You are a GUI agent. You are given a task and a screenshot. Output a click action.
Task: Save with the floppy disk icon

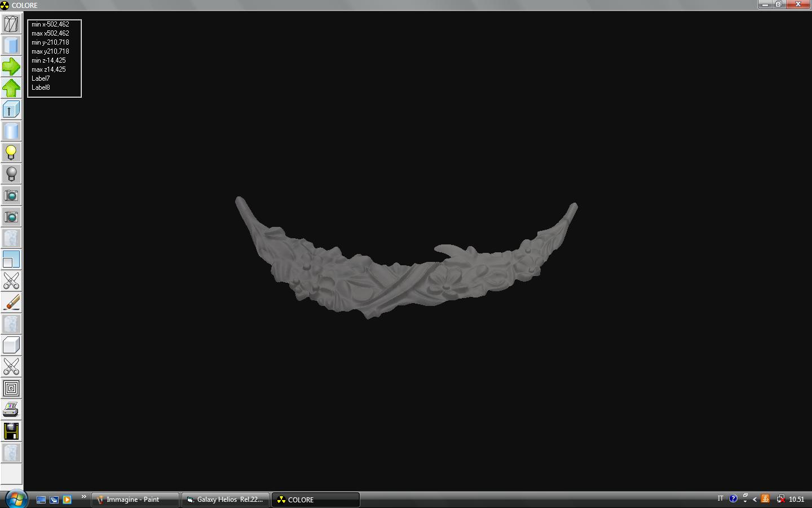click(x=11, y=431)
